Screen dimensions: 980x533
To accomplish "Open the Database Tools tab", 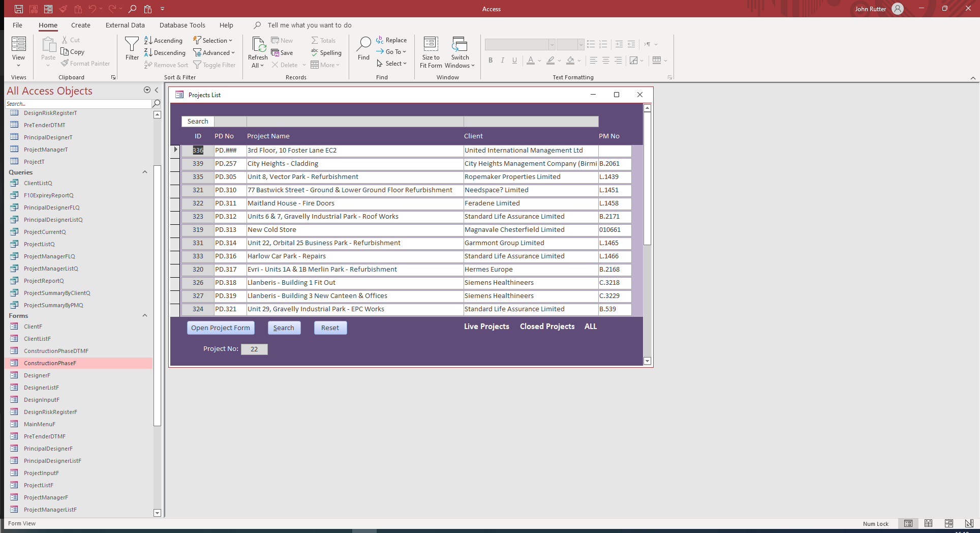I will coord(182,25).
